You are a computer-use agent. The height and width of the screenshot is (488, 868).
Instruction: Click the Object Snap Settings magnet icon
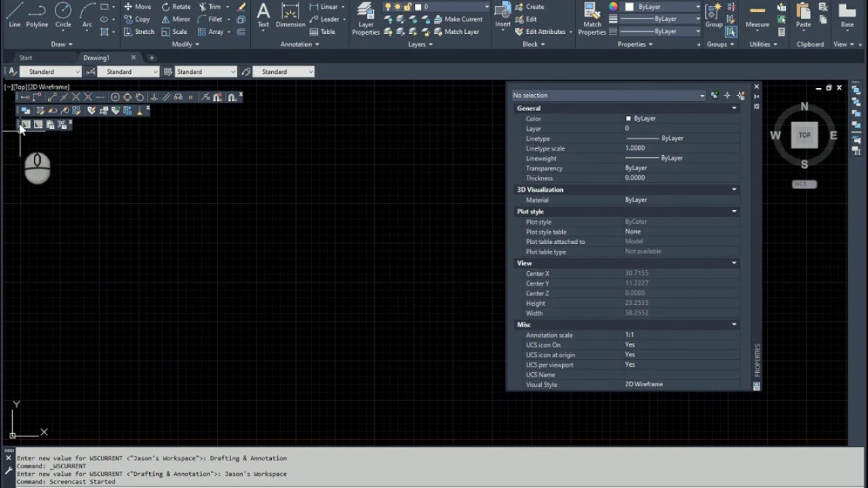pos(231,97)
